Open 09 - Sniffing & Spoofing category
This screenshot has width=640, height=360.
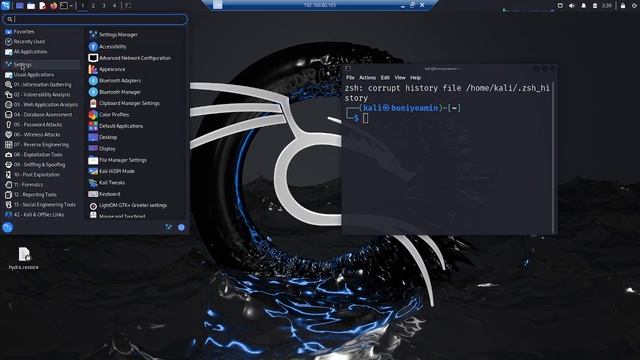coord(42,164)
